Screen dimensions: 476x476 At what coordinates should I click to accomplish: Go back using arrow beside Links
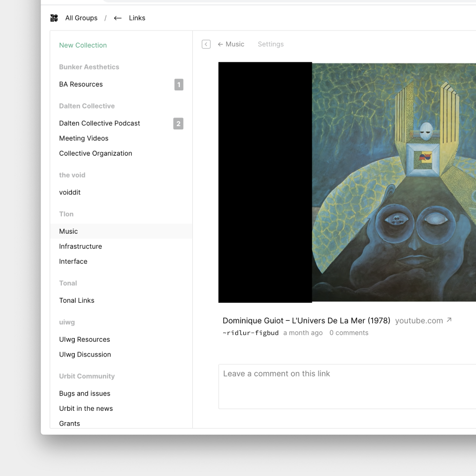(x=118, y=18)
